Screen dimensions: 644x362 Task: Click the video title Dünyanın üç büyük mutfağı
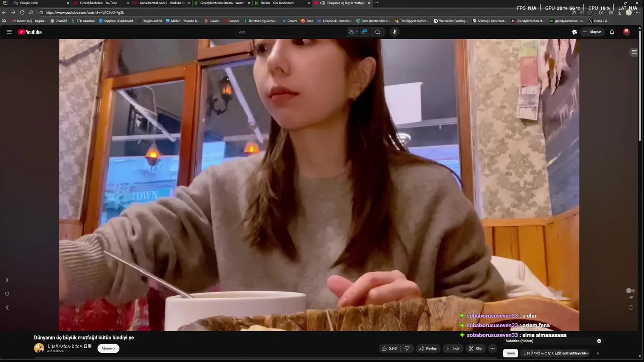(84, 338)
